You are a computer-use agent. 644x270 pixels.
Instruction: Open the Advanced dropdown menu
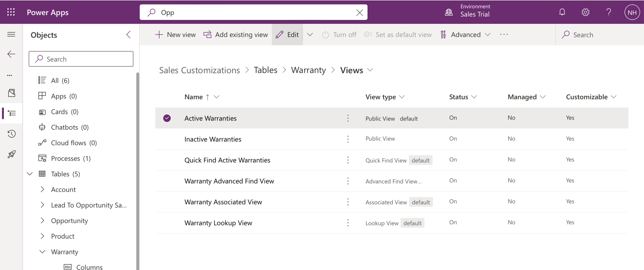click(x=466, y=35)
